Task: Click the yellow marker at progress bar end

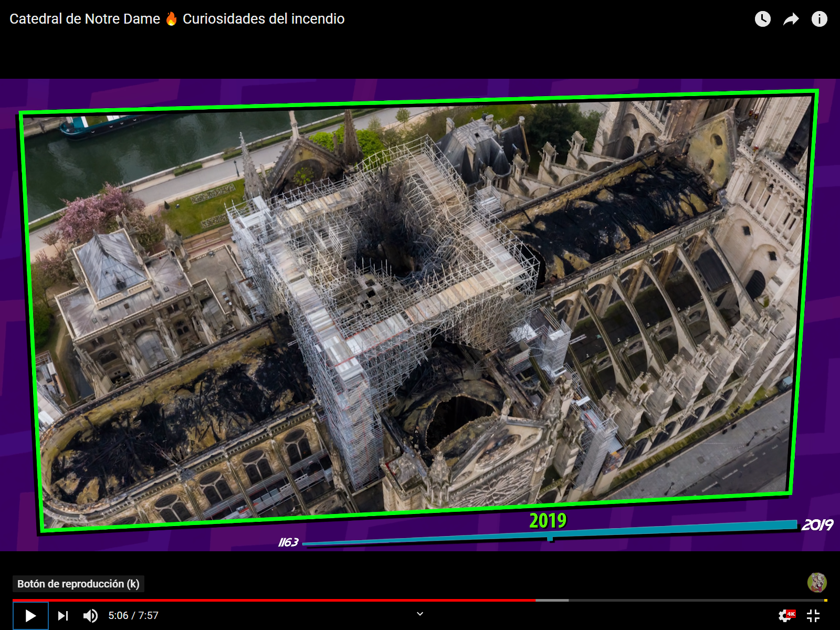Action: [x=825, y=600]
